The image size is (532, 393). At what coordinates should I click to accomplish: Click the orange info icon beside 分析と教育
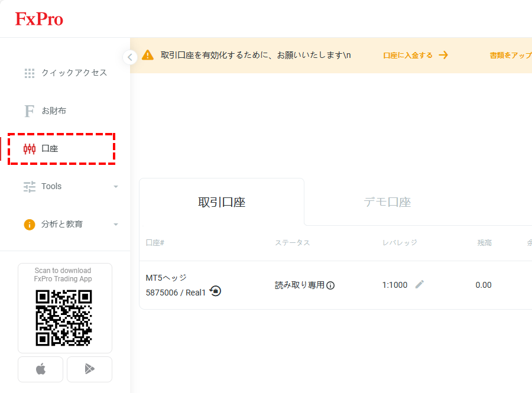tap(30, 225)
